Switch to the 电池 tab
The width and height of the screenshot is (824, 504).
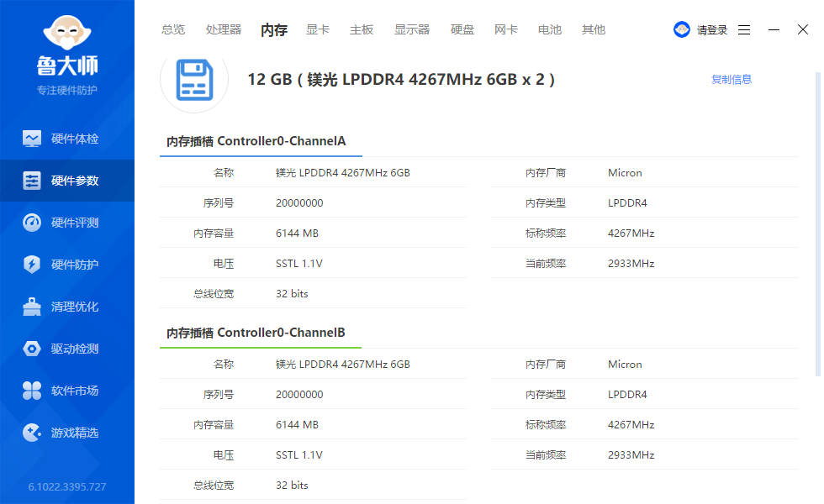coord(550,29)
